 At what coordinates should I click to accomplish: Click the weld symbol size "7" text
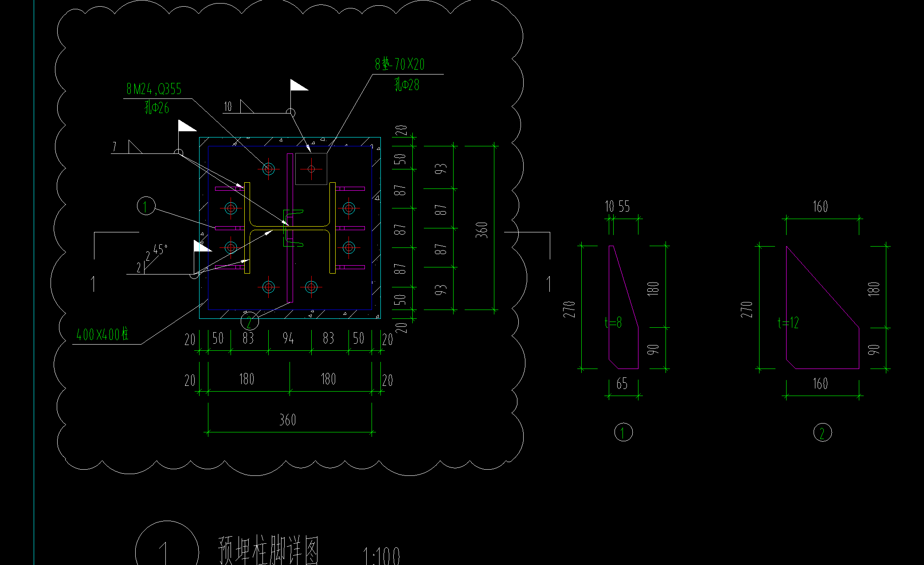115,147
